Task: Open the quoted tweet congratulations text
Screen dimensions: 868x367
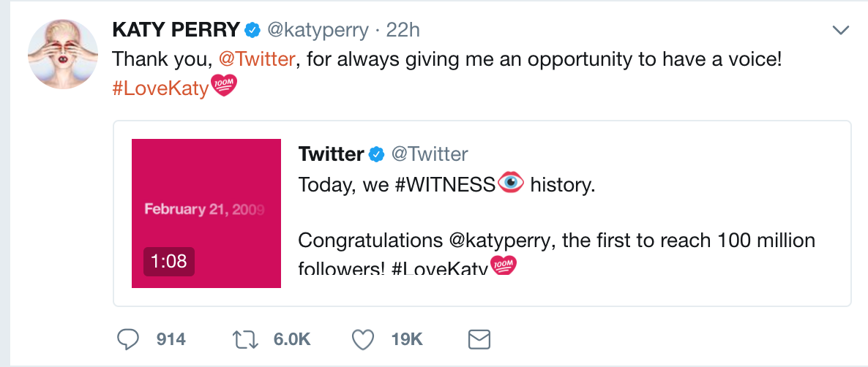Action: click(x=556, y=241)
